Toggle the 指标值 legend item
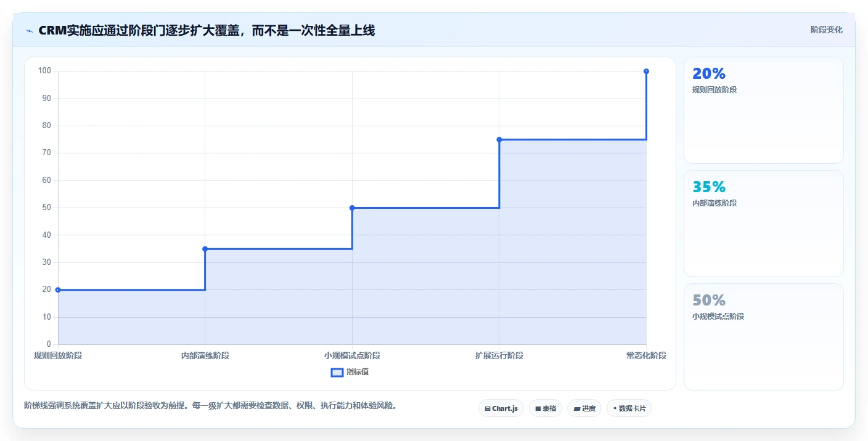The image size is (868, 441). coord(350,372)
